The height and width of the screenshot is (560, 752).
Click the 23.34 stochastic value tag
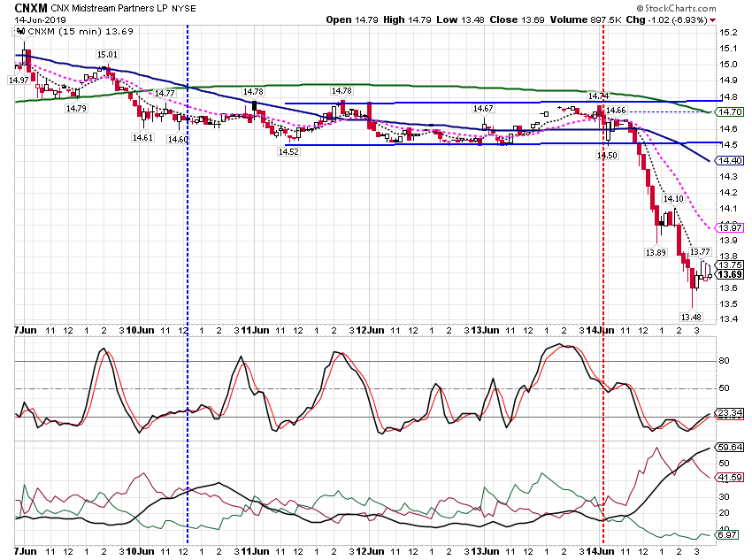click(730, 413)
